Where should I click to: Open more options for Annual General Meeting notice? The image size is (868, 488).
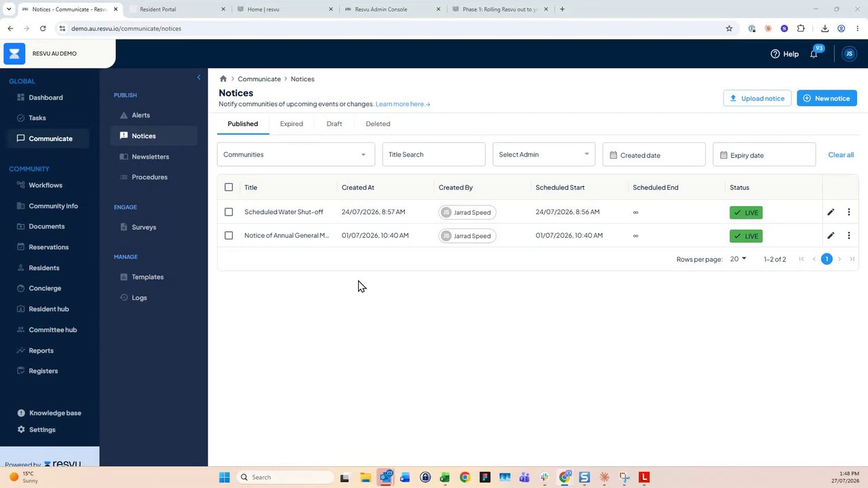tap(849, 236)
